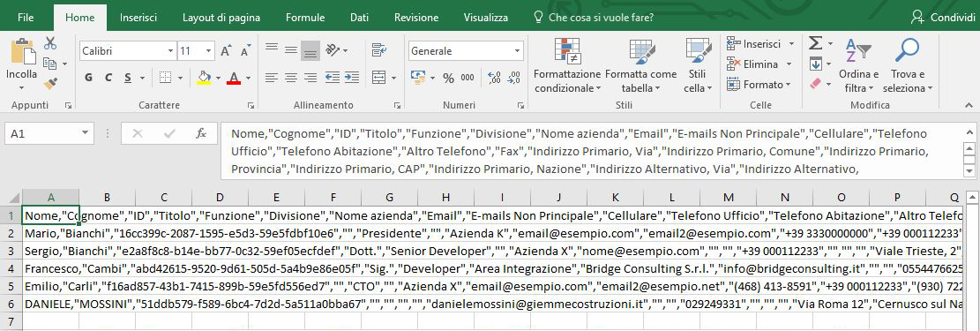The width and height of the screenshot is (980, 331).
Task: Open the Name Box dropdown arrow
Action: point(85,133)
